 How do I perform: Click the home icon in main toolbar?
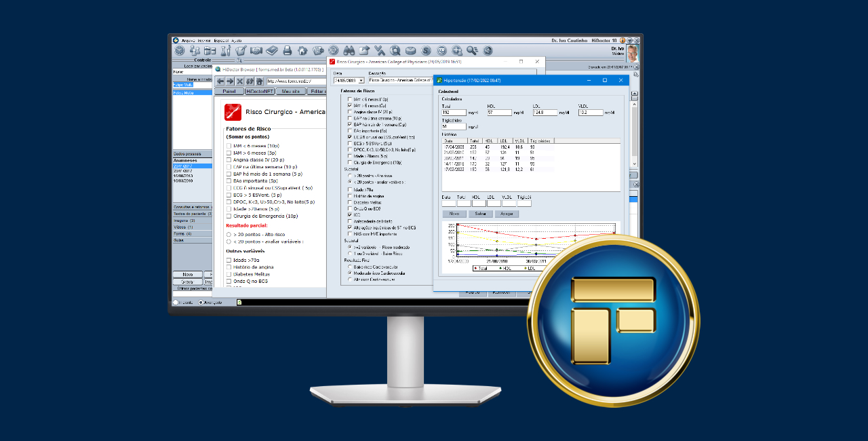(x=302, y=50)
